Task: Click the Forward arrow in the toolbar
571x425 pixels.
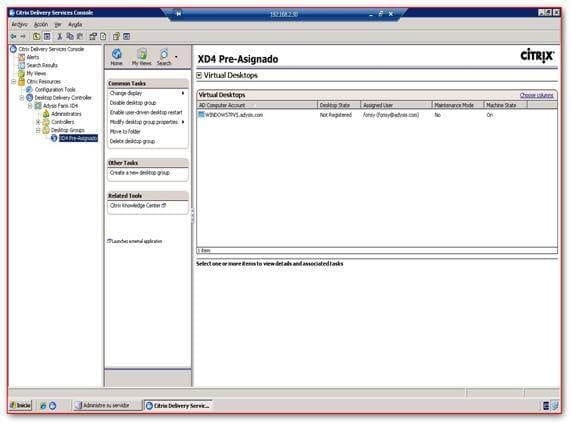Action: (x=23, y=36)
